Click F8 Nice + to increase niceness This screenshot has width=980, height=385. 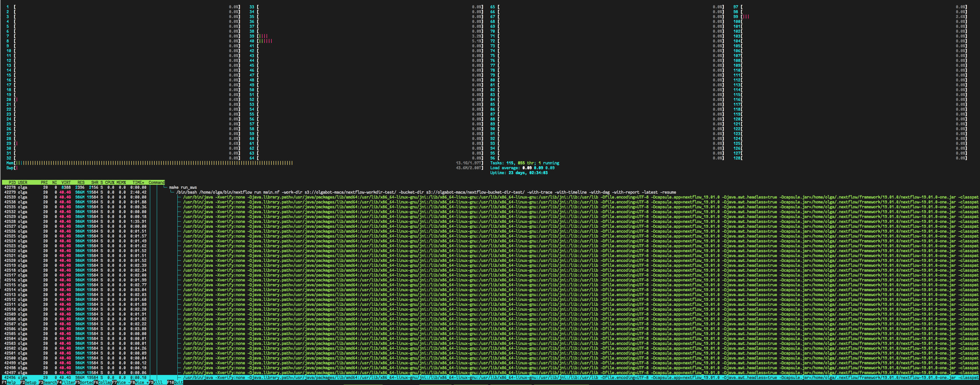tap(139, 382)
